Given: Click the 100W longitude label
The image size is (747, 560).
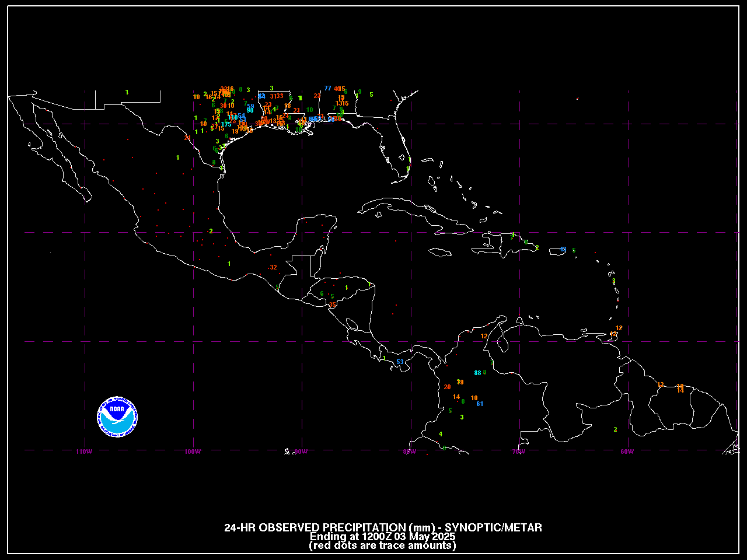Looking at the screenshot, I should 193,452.
